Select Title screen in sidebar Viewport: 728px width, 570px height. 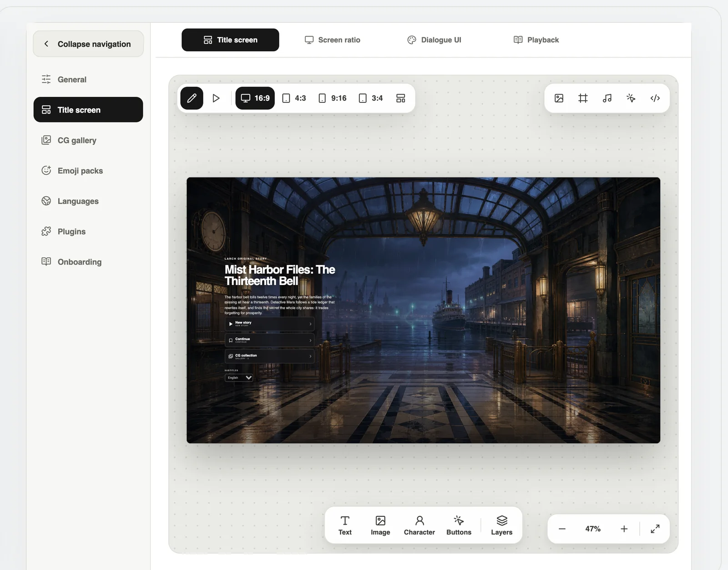88,110
